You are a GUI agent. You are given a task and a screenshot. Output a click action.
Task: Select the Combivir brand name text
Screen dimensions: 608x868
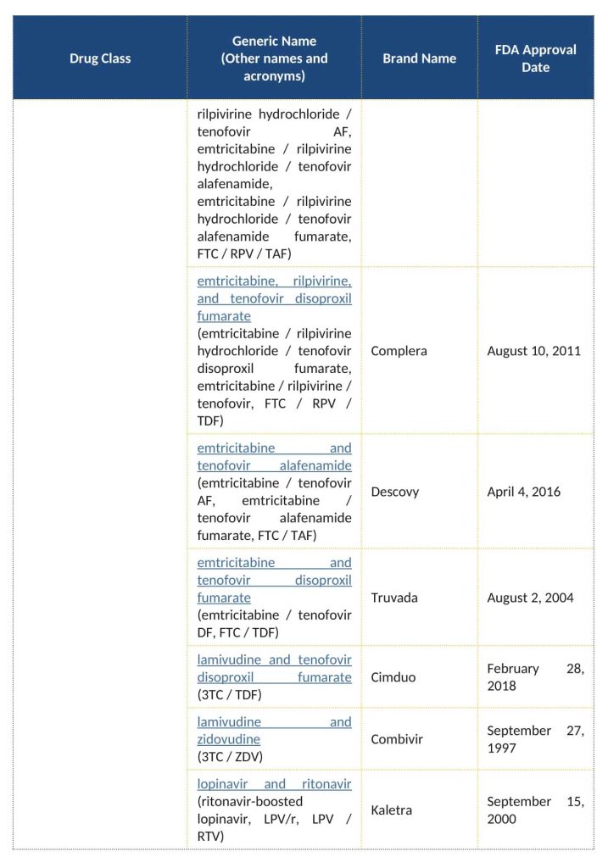pyautogui.click(x=396, y=739)
